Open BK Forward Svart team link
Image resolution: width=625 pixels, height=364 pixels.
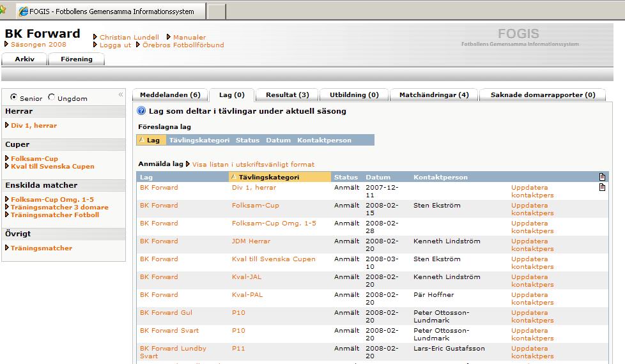[169, 331]
